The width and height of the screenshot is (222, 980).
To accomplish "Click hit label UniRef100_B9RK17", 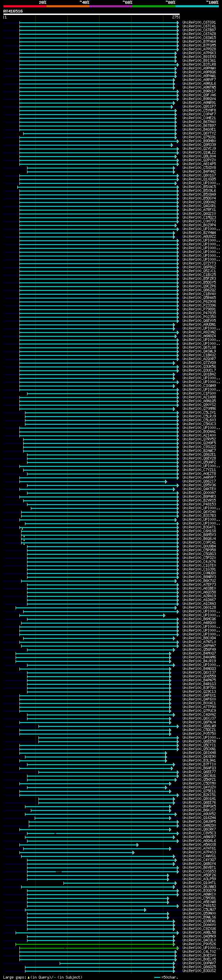I will tap(199, 91).
